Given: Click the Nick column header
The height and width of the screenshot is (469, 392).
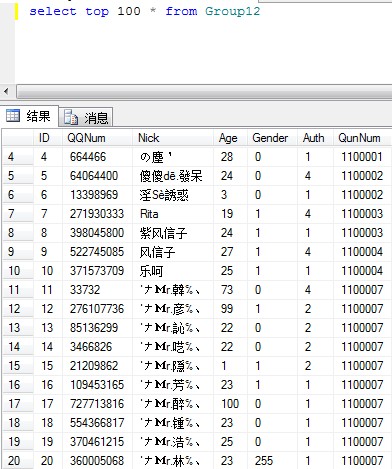Looking at the screenshot, I should pyautogui.click(x=173, y=138).
